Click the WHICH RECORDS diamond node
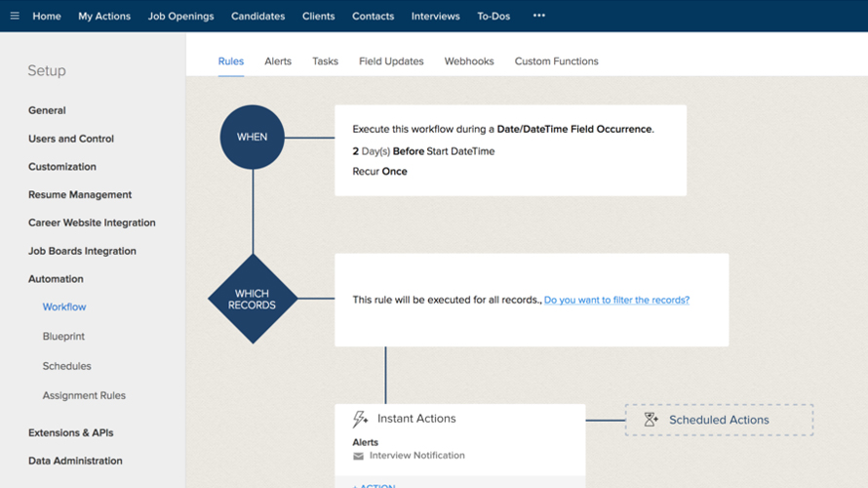This screenshot has height=488, width=868. (253, 299)
